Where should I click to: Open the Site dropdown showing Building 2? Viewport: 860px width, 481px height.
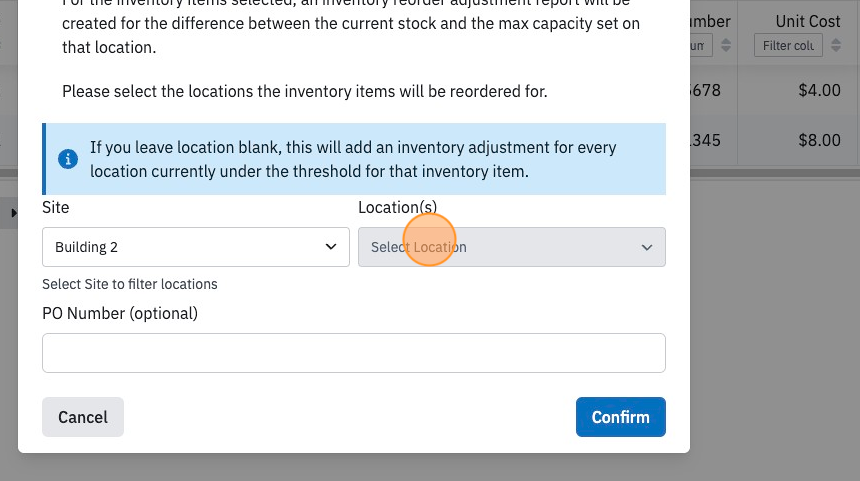point(196,247)
